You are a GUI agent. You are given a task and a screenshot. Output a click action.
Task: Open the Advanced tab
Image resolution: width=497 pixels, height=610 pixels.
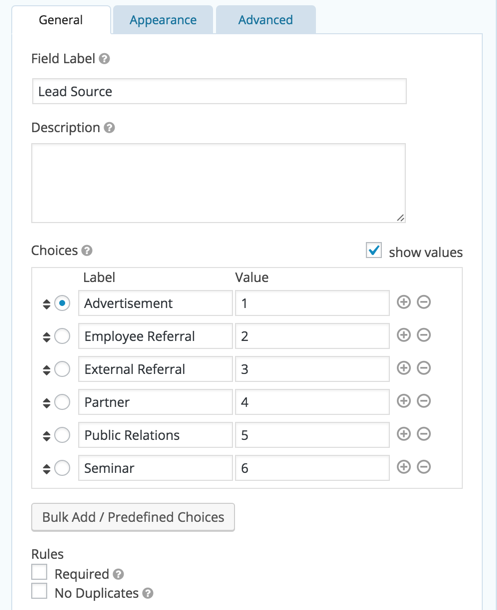coord(266,20)
